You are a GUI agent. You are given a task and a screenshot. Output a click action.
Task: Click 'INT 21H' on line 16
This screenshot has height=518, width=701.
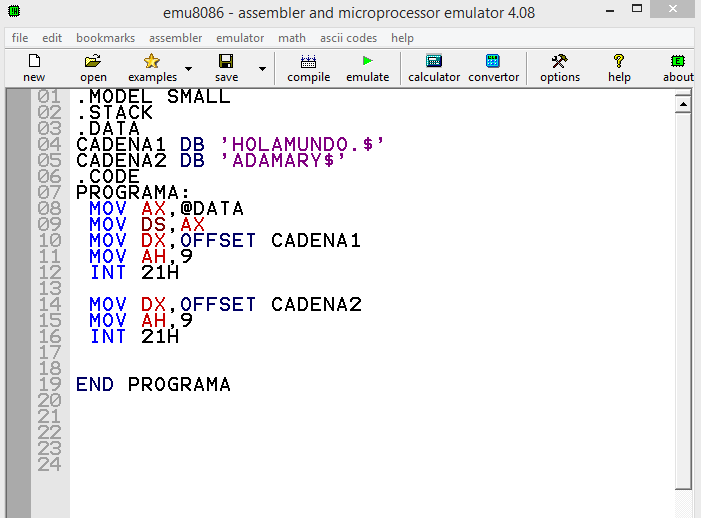[135, 337]
